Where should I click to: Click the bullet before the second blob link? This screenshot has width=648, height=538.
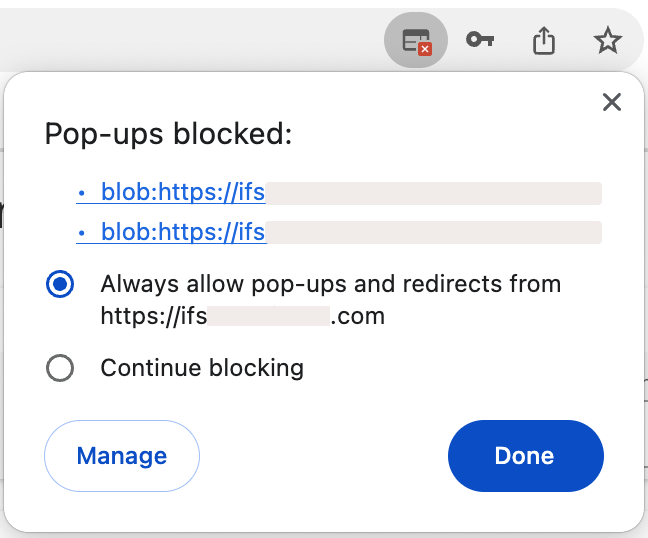pos(81,234)
